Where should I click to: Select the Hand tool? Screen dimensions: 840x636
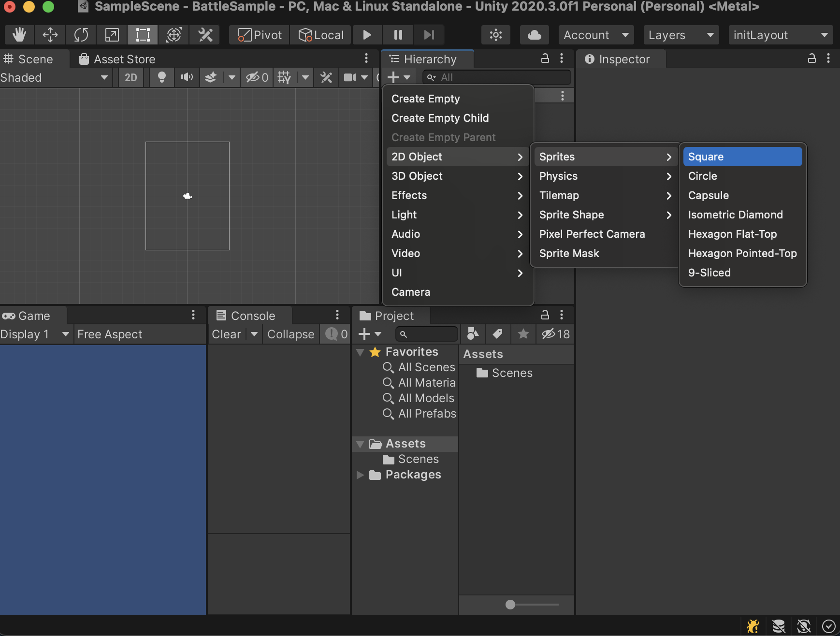19,35
